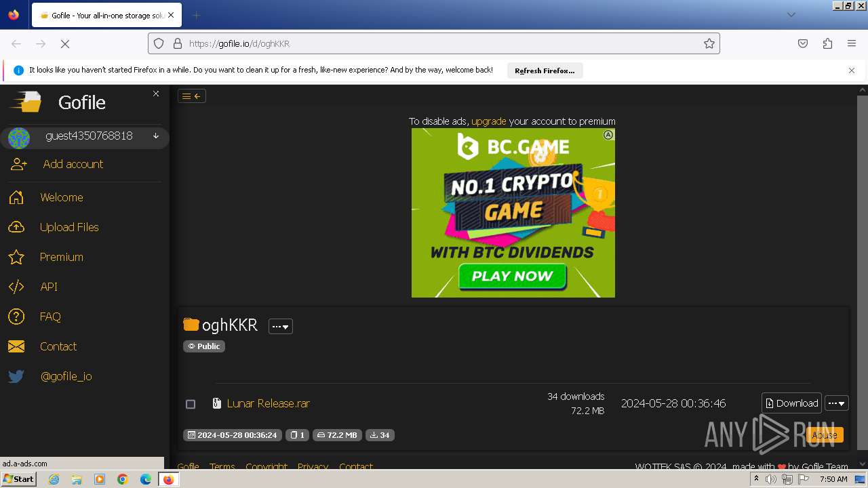Click the question mark FAQ icon
The image size is (868, 488).
[x=16, y=317]
